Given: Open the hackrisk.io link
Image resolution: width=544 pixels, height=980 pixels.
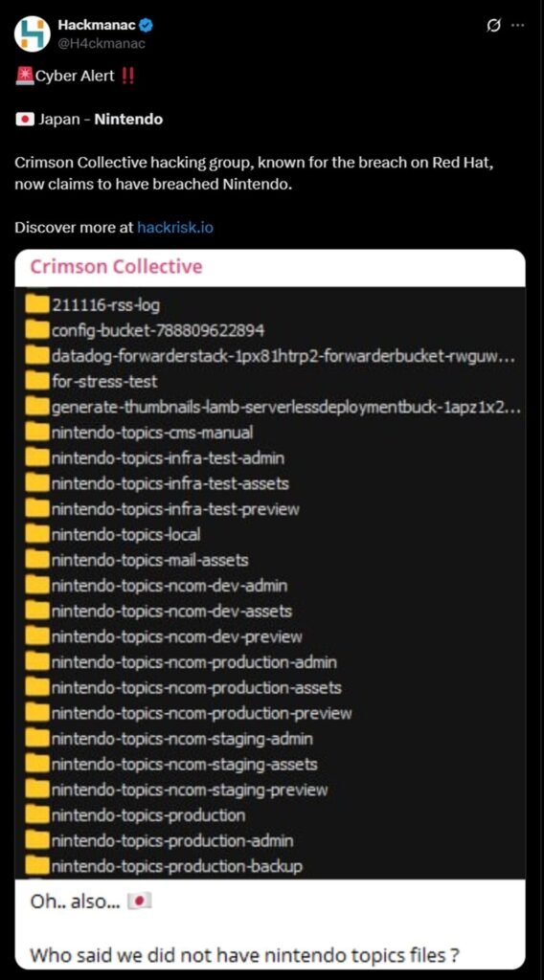Looking at the screenshot, I should pyautogui.click(x=175, y=227).
